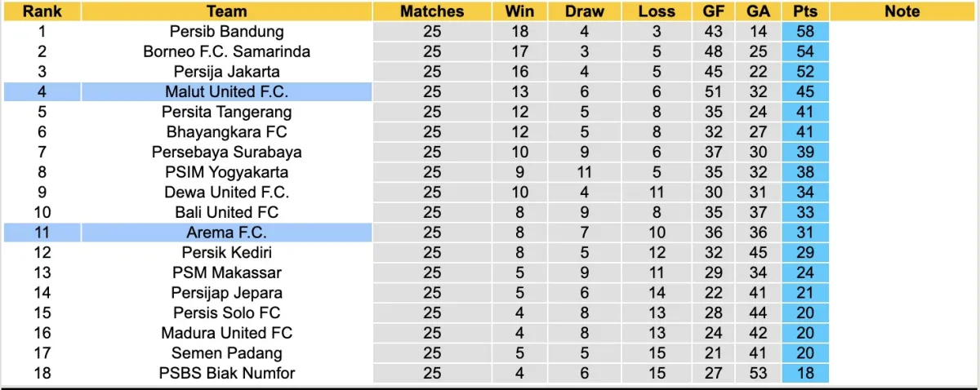Image resolution: width=980 pixels, height=390 pixels.
Task: Select the PSIM Yogyakarta team name
Action: 226,172
